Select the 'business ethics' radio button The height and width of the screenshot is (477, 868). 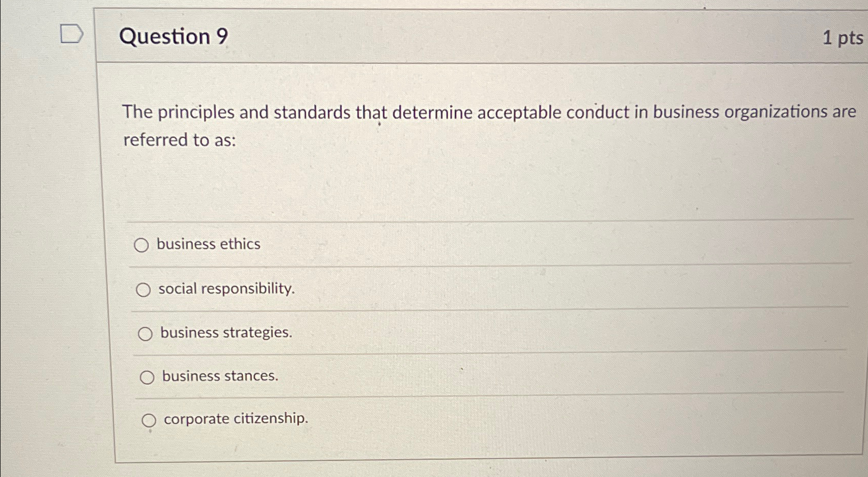click(x=142, y=245)
